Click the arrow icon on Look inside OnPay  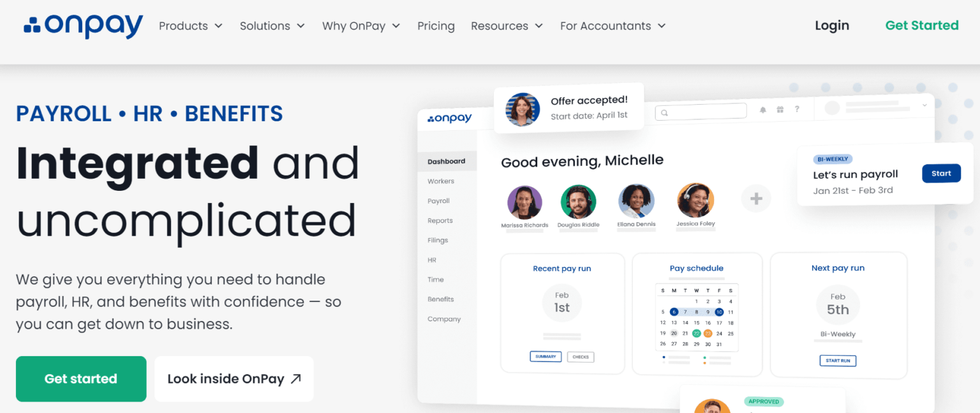tap(294, 379)
